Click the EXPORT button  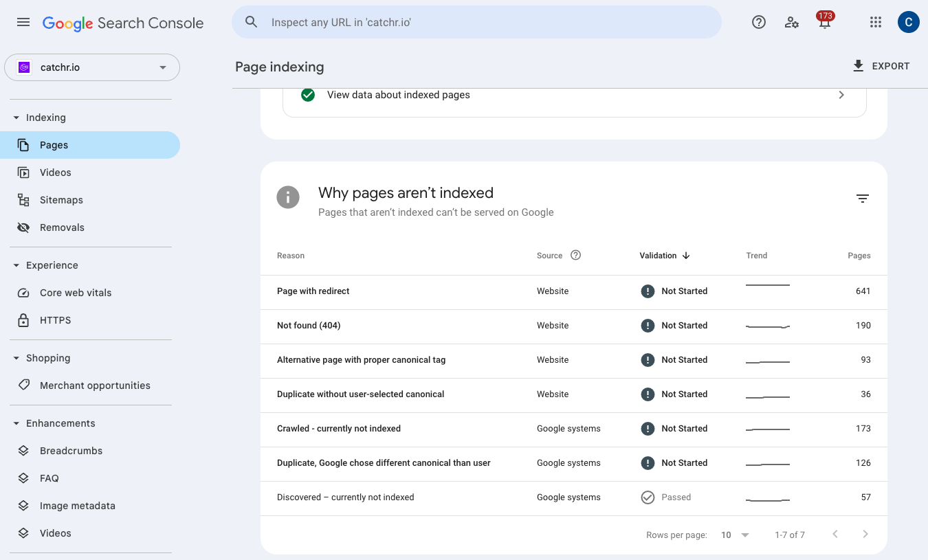(x=881, y=66)
